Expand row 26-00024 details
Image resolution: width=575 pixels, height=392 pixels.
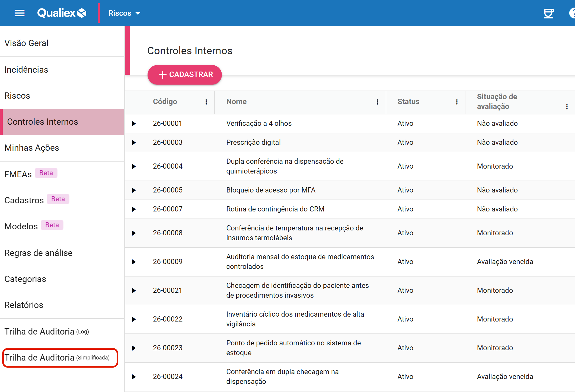(x=134, y=377)
